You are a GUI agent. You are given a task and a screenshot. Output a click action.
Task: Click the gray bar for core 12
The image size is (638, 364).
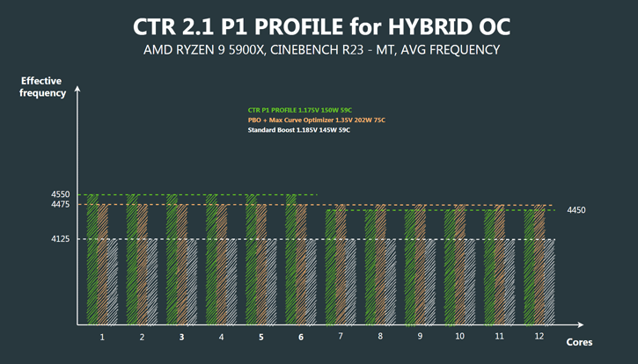(549, 282)
